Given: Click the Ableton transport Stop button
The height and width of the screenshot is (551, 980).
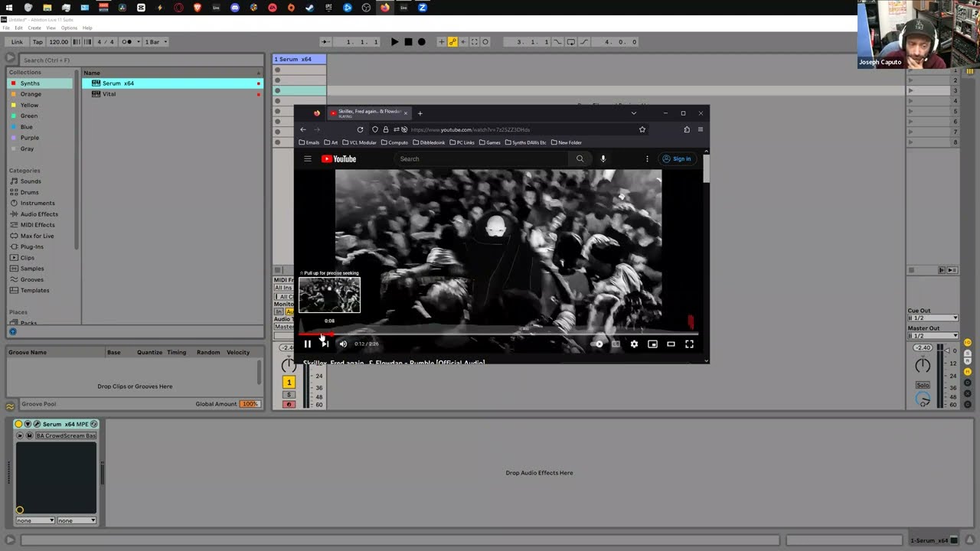Looking at the screenshot, I should (x=408, y=42).
